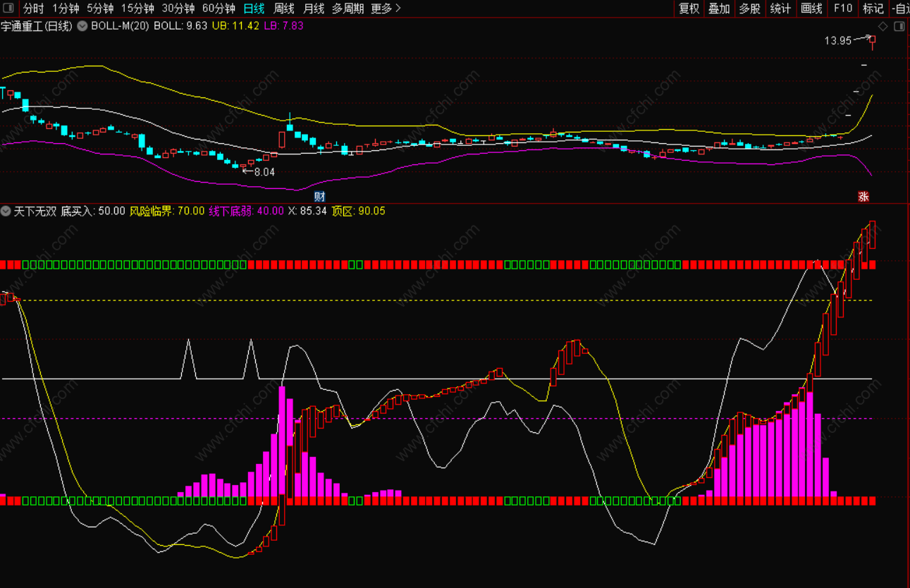Open the 画线 drawing tool

(x=811, y=8)
